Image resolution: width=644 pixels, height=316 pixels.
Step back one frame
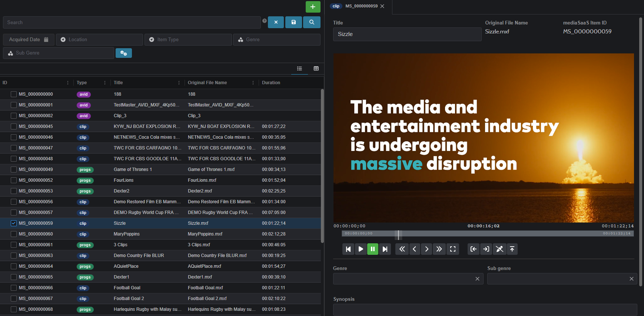pyautogui.click(x=415, y=249)
